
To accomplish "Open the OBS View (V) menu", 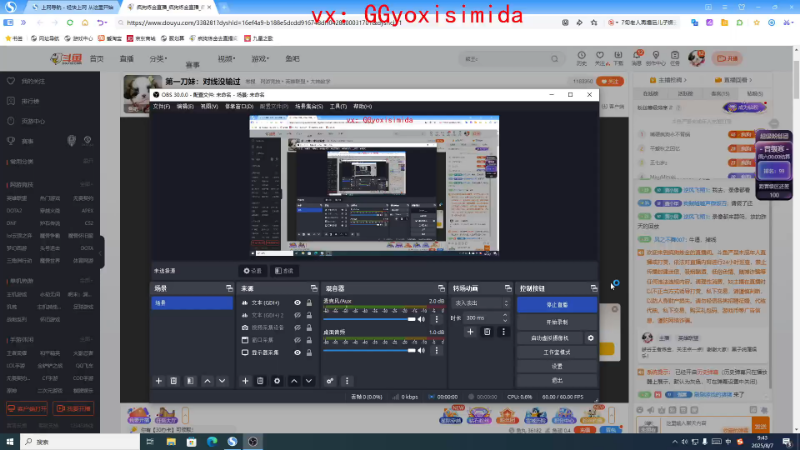I will 209,107.
